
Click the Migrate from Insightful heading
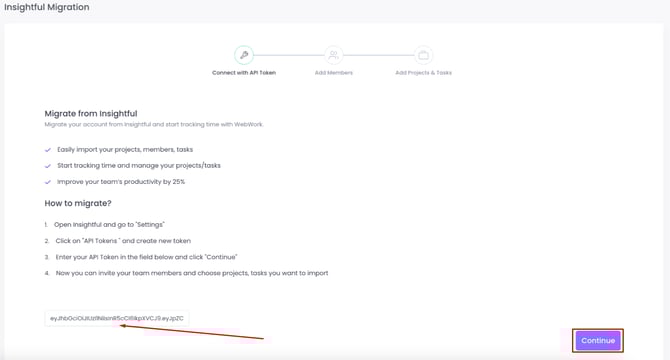[91, 114]
